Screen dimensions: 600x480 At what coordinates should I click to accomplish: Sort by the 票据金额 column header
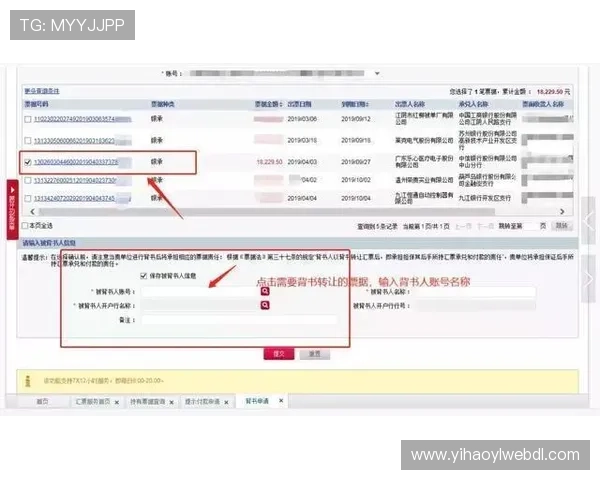coord(268,104)
